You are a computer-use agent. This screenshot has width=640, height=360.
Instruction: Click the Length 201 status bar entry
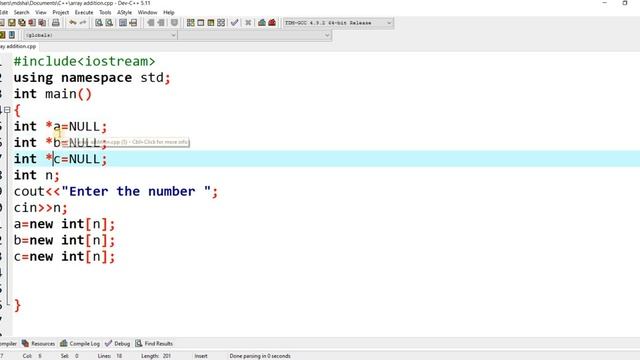(x=156, y=356)
